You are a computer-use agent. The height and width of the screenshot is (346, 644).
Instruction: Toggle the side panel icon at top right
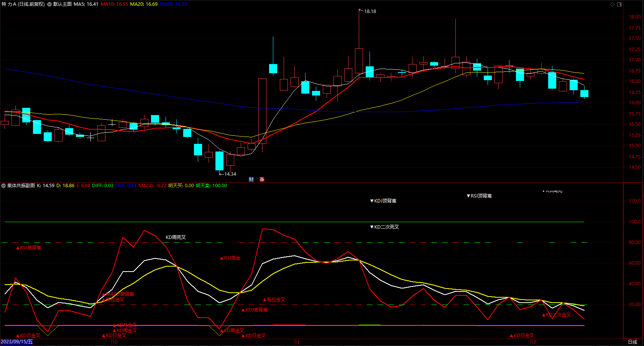[x=619, y=4]
